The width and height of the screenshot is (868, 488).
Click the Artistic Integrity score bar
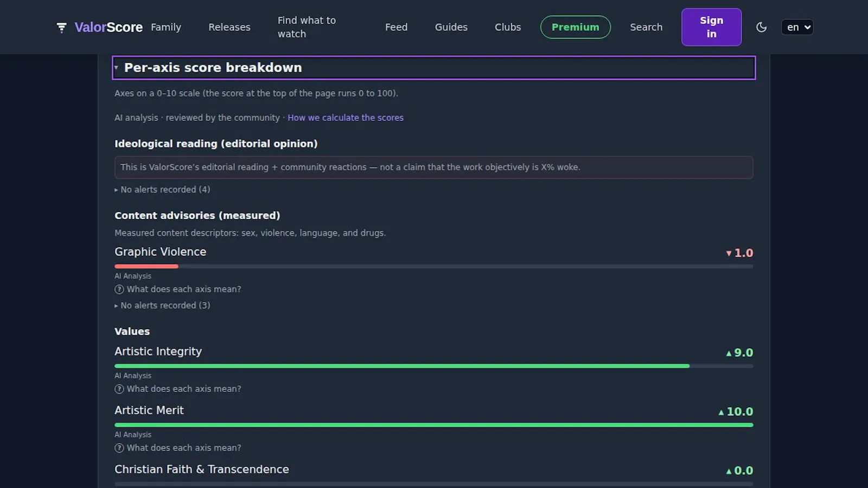[434, 366]
